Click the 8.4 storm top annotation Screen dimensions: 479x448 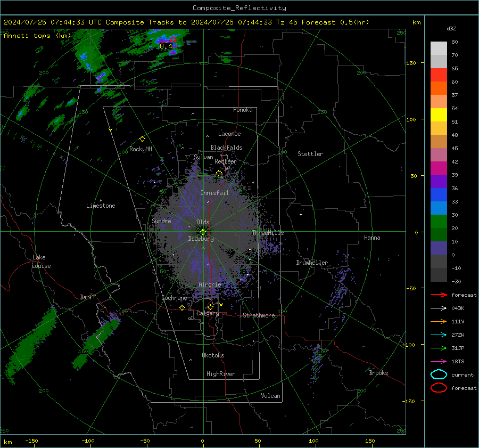[166, 46]
